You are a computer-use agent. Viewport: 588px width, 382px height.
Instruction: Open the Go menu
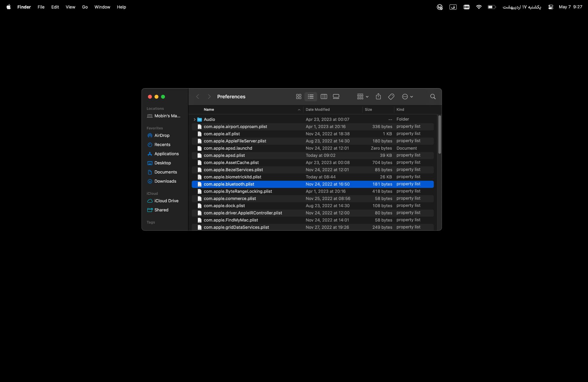85,7
